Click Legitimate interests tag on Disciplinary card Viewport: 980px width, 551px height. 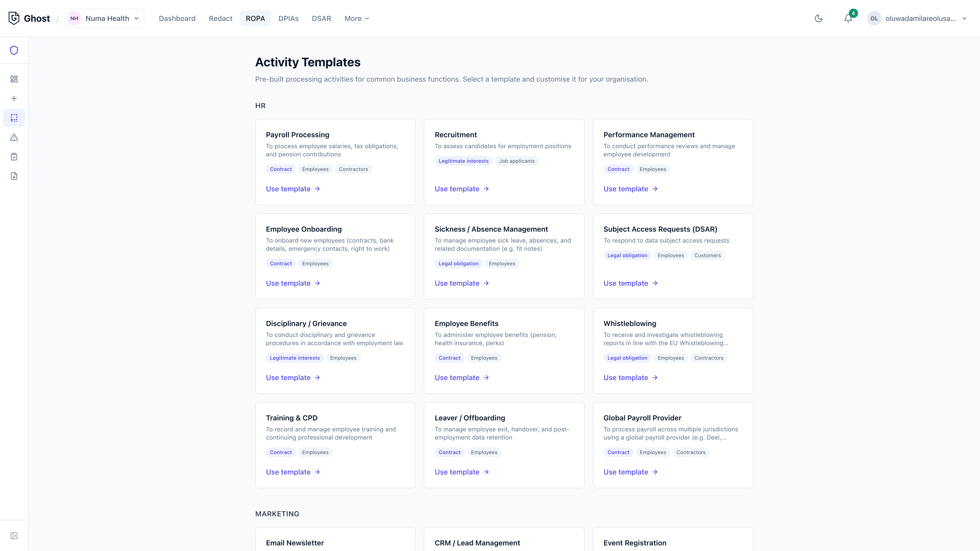295,358
